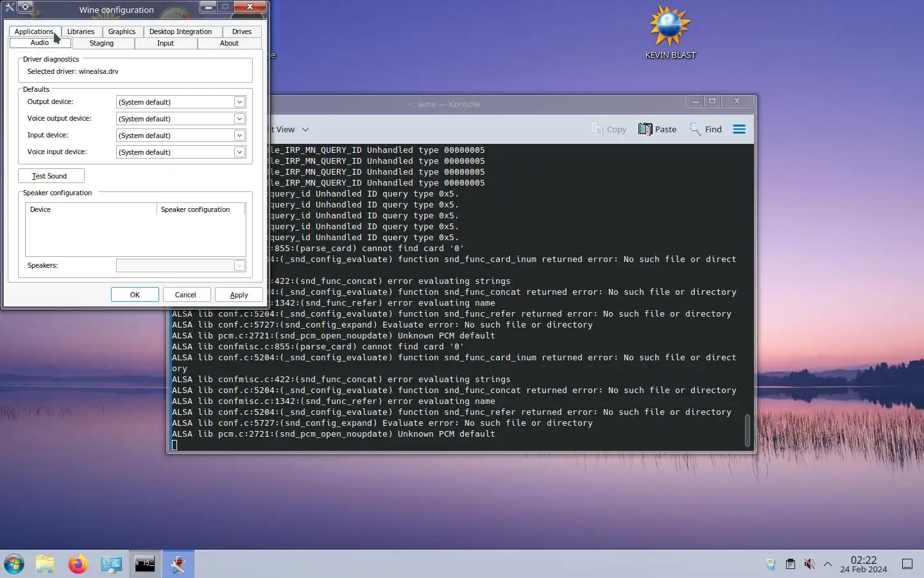The image size is (924, 578).
Task: Click the last 'Unknown PCM default' terminal line
Action: click(333, 434)
